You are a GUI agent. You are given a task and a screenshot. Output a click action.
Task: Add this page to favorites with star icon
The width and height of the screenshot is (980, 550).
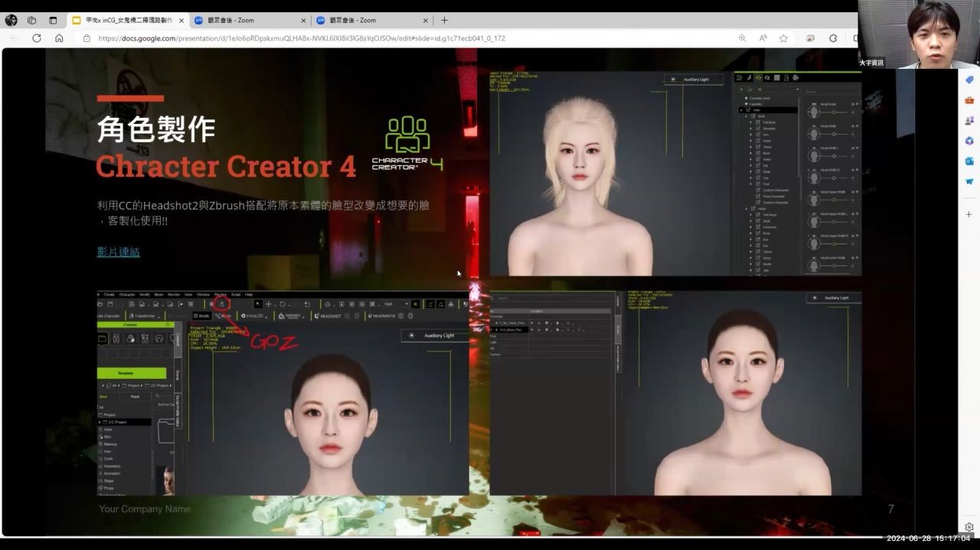783,38
